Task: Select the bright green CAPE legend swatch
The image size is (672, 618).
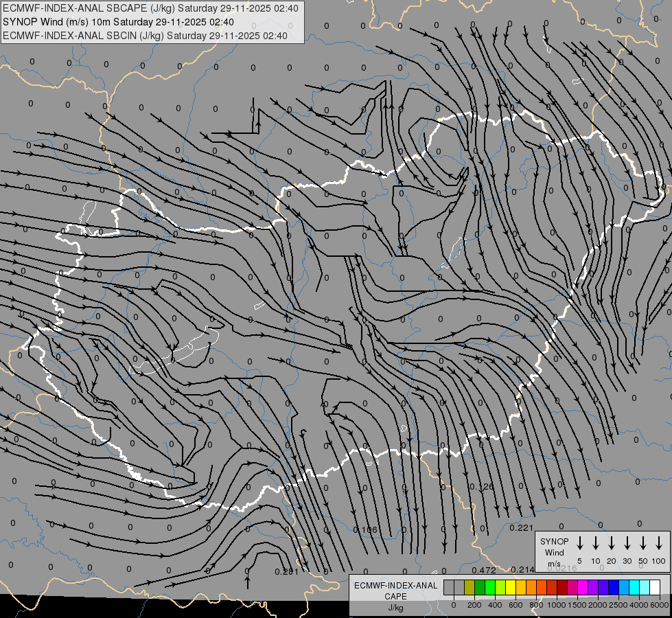Action: tap(490, 587)
